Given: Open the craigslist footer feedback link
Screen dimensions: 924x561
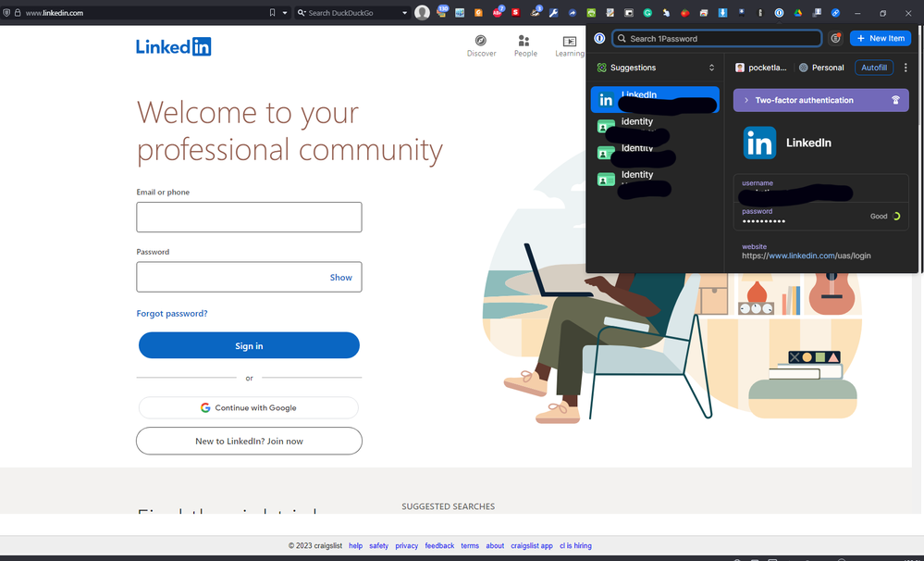Looking at the screenshot, I should [x=439, y=545].
